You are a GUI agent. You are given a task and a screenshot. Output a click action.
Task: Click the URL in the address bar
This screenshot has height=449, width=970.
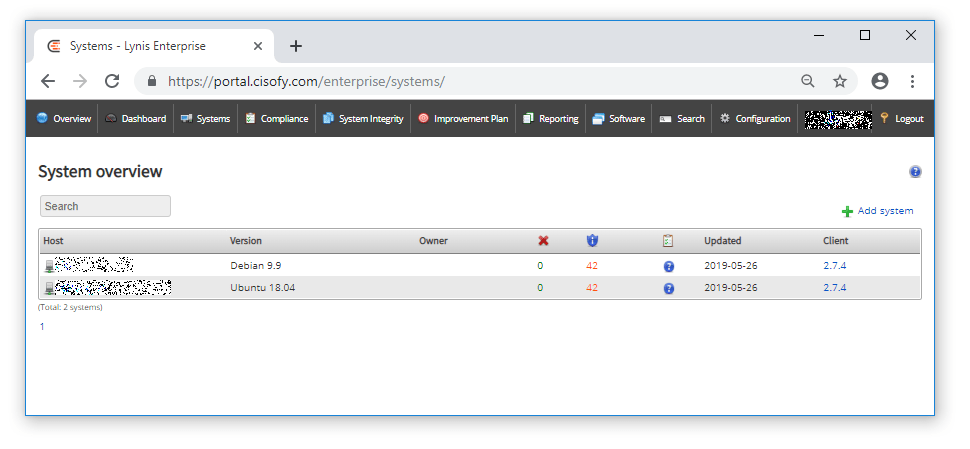[306, 82]
